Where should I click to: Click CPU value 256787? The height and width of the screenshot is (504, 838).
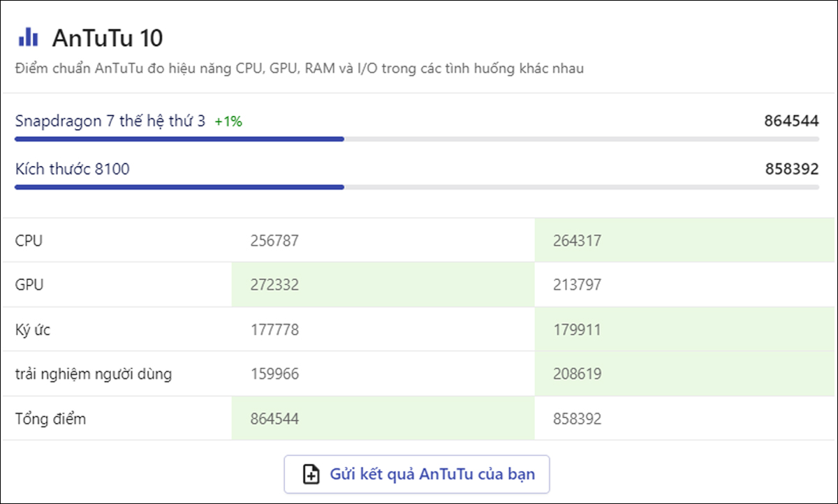[274, 242]
